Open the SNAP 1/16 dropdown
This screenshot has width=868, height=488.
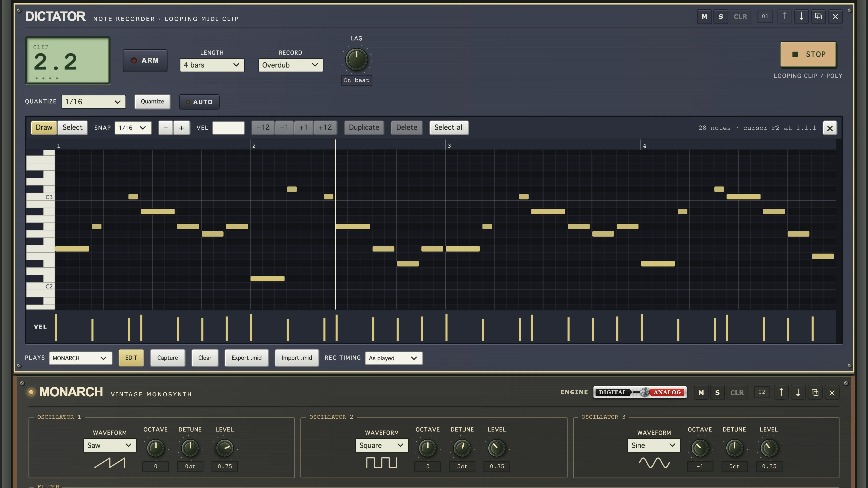click(133, 128)
